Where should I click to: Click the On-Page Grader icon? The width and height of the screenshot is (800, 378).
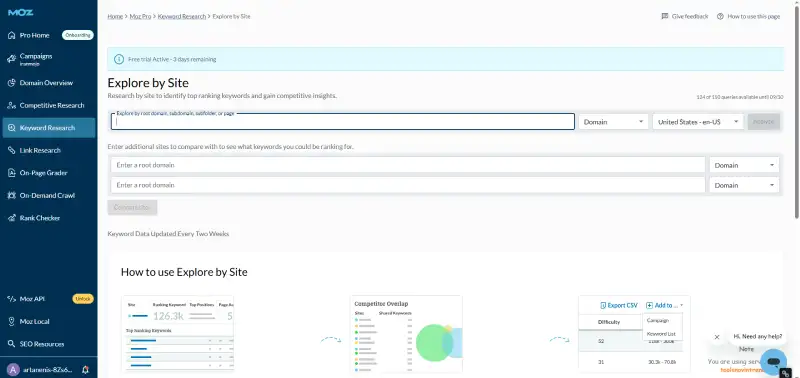12,172
